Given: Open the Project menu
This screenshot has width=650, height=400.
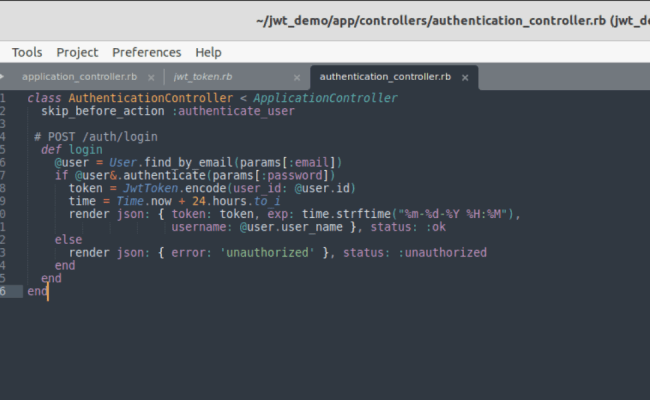Looking at the screenshot, I should [x=77, y=52].
